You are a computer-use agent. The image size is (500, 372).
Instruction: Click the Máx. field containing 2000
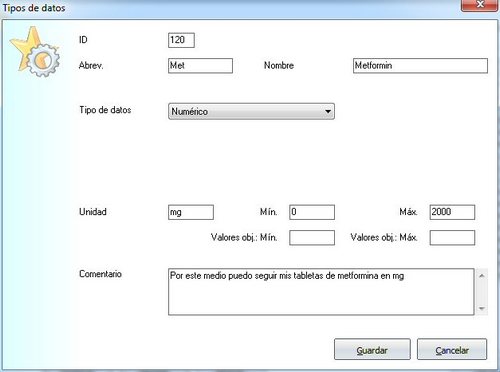(452, 212)
